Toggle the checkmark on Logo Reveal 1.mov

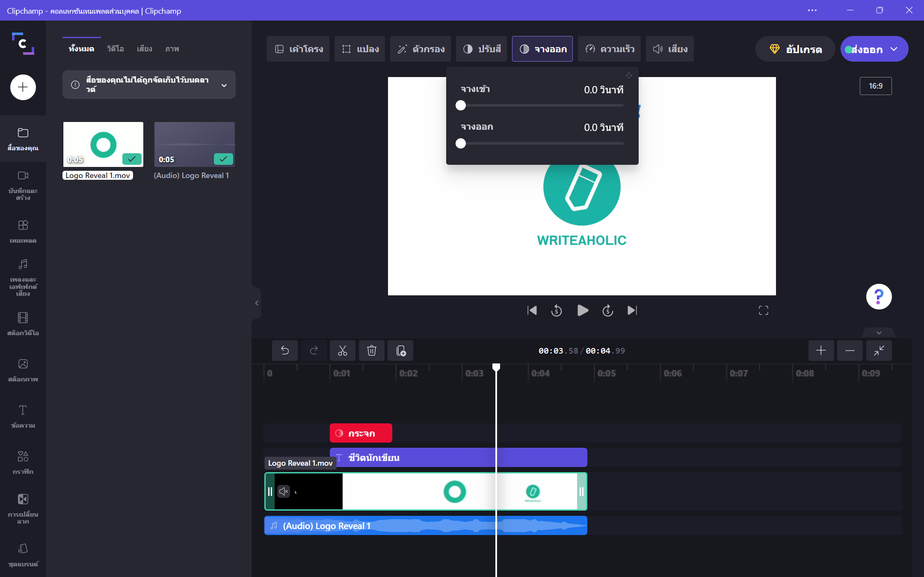(132, 159)
